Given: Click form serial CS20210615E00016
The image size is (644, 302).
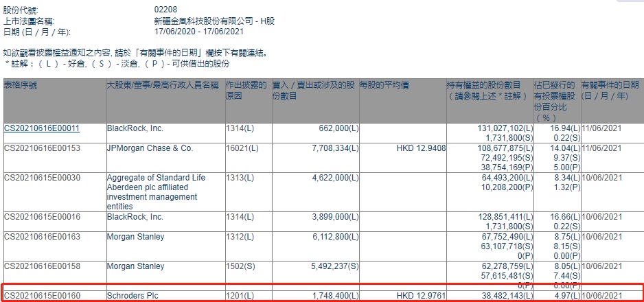Looking at the screenshot, I should pyautogui.click(x=42, y=217).
